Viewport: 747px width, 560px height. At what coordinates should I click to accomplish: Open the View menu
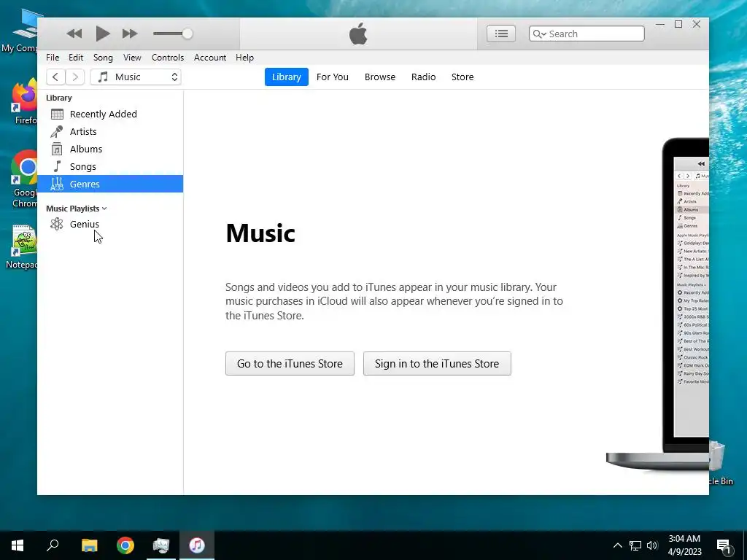[x=132, y=57]
